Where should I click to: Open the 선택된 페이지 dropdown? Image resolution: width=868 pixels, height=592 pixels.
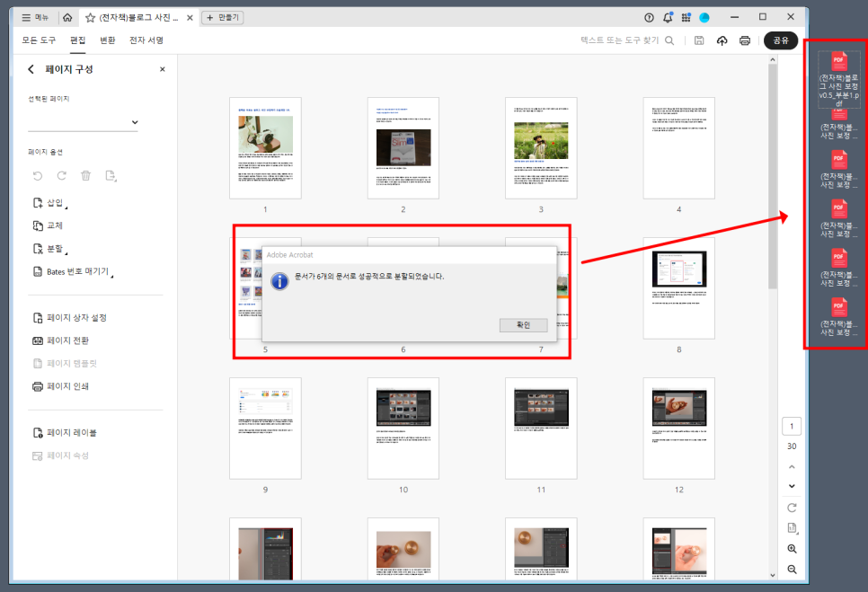[83, 122]
